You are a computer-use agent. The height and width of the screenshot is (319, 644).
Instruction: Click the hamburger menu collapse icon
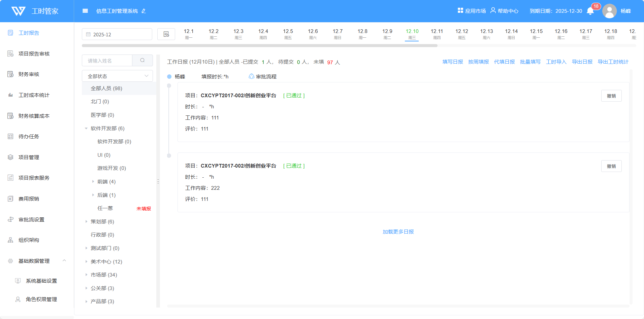click(85, 11)
